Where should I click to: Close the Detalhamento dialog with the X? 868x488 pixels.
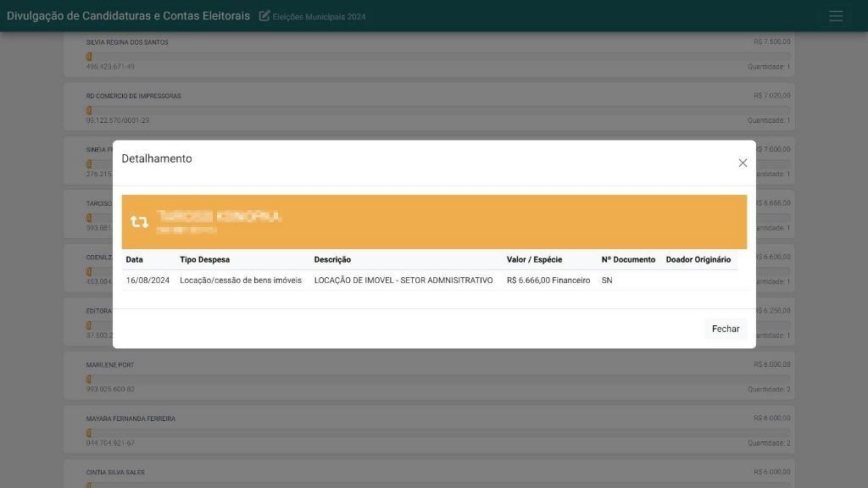[x=743, y=163]
